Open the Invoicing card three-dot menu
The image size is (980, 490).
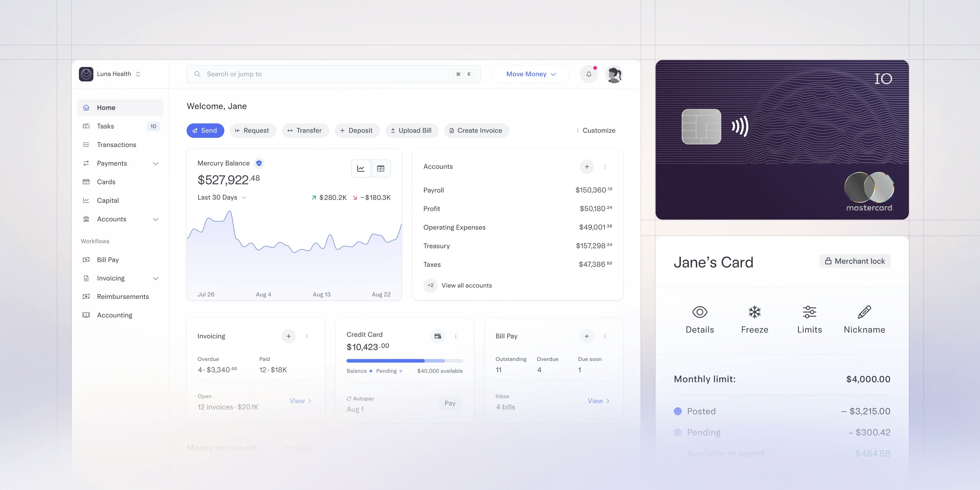coord(307,336)
